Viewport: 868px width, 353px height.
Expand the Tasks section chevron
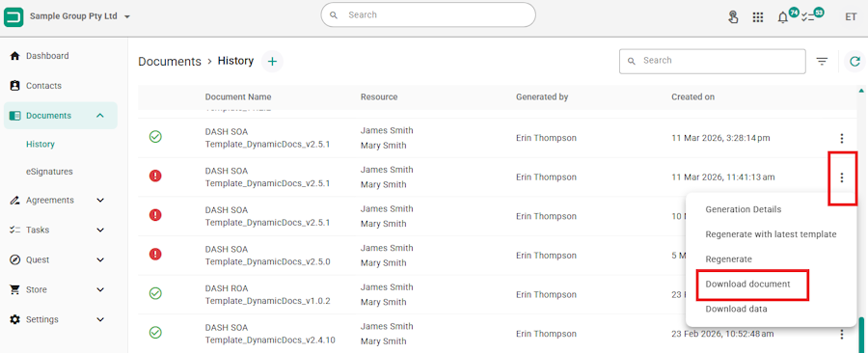pos(100,230)
